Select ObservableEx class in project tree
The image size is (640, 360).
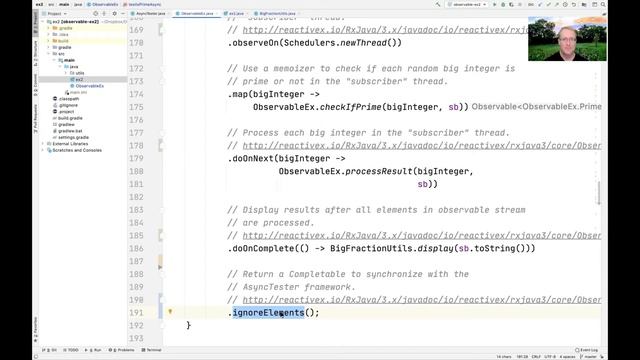click(x=87, y=86)
